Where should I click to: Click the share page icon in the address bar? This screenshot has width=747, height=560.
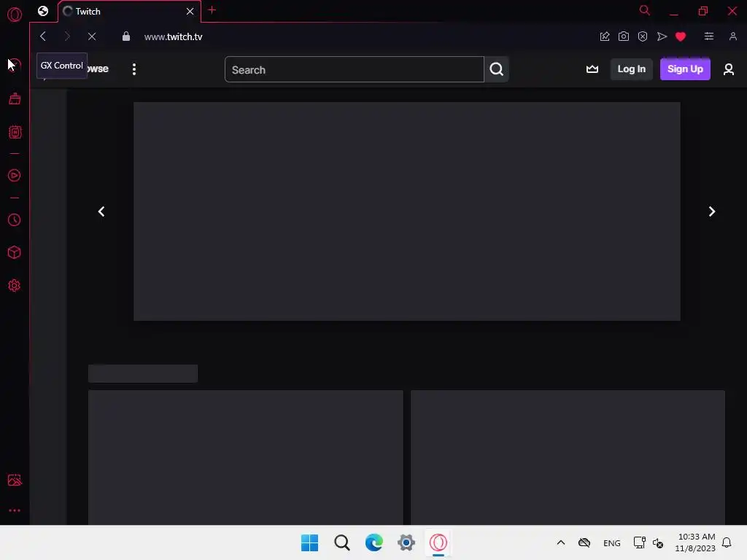[x=605, y=36]
